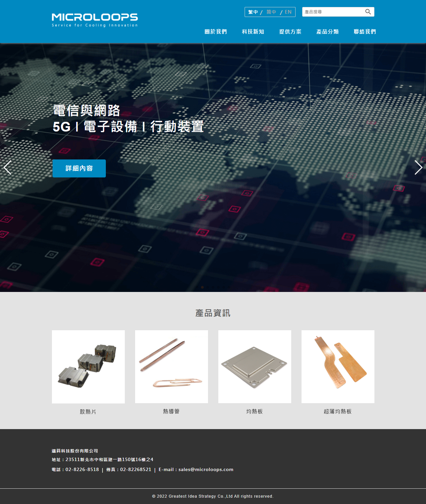Go to the previous banner slide arrow
Viewport: 426px width, 504px height.
[7, 167]
